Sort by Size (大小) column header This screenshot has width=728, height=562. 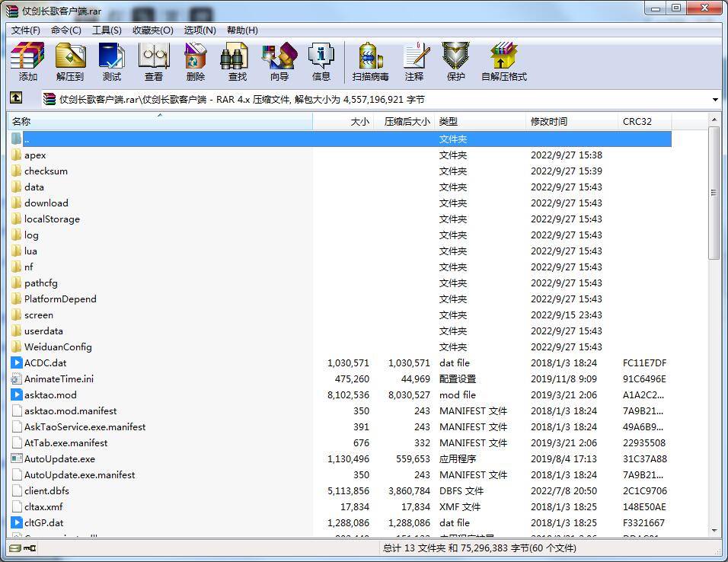pyautogui.click(x=343, y=122)
